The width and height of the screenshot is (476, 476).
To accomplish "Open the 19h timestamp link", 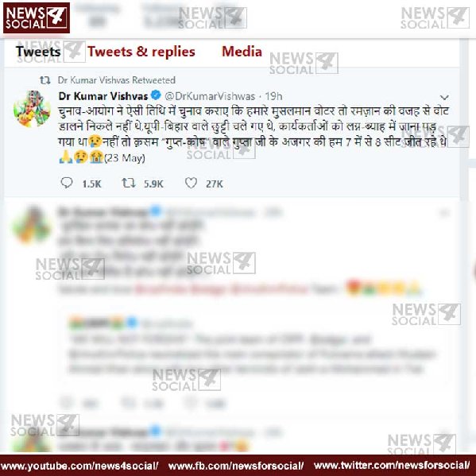I will click(x=273, y=96).
